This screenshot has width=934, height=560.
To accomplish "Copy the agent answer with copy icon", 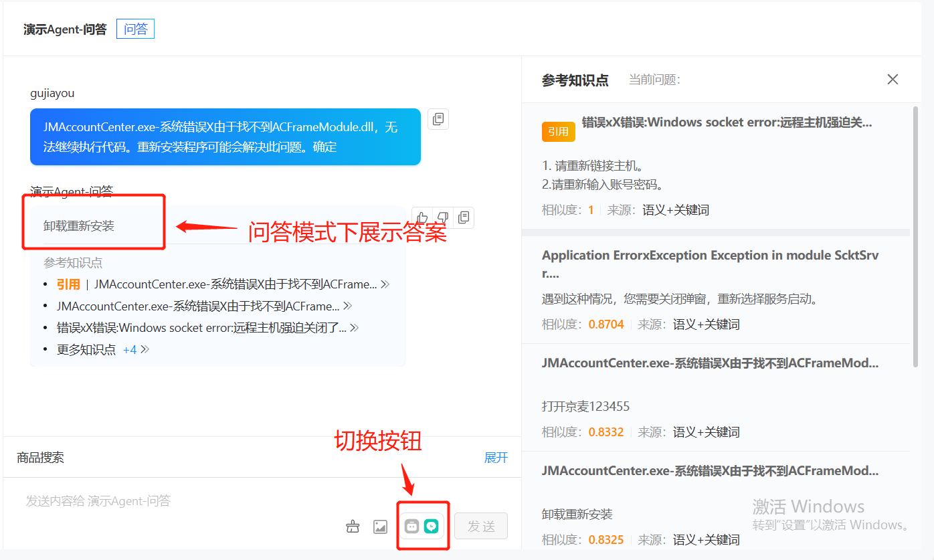I will (463, 217).
